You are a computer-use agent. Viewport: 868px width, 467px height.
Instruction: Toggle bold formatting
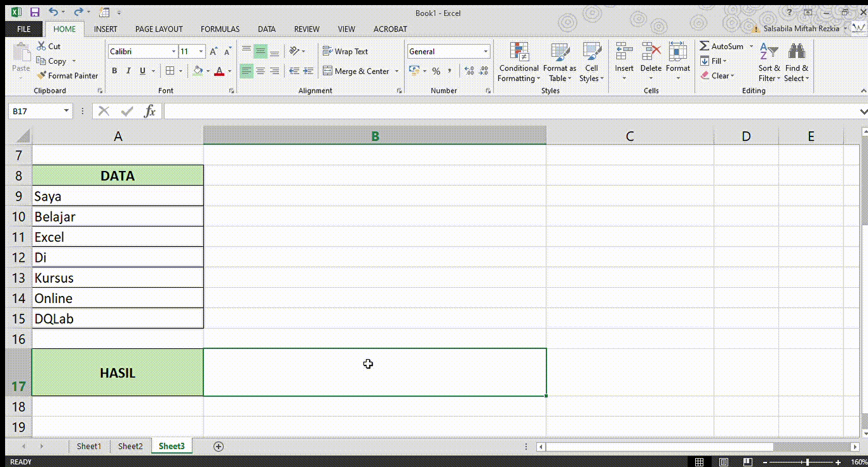114,71
